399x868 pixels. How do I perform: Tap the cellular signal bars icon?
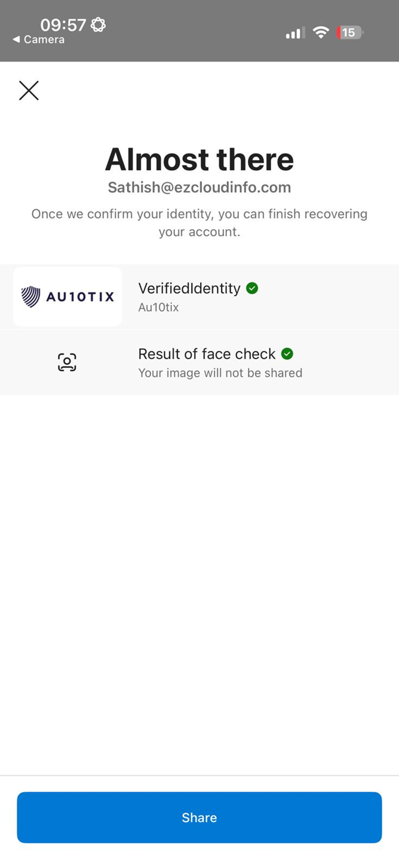tap(295, 33)
